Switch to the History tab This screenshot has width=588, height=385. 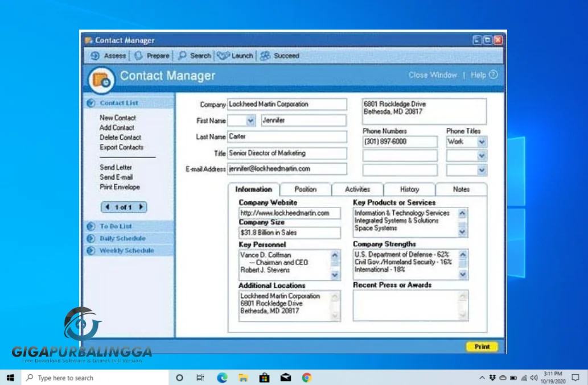tap(409, 189)
